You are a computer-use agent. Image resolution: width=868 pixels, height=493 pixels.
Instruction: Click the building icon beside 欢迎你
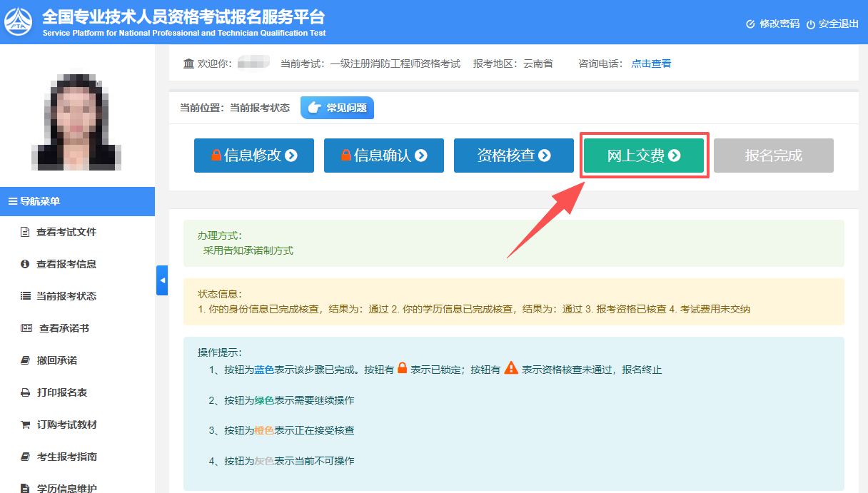point(188,63)
